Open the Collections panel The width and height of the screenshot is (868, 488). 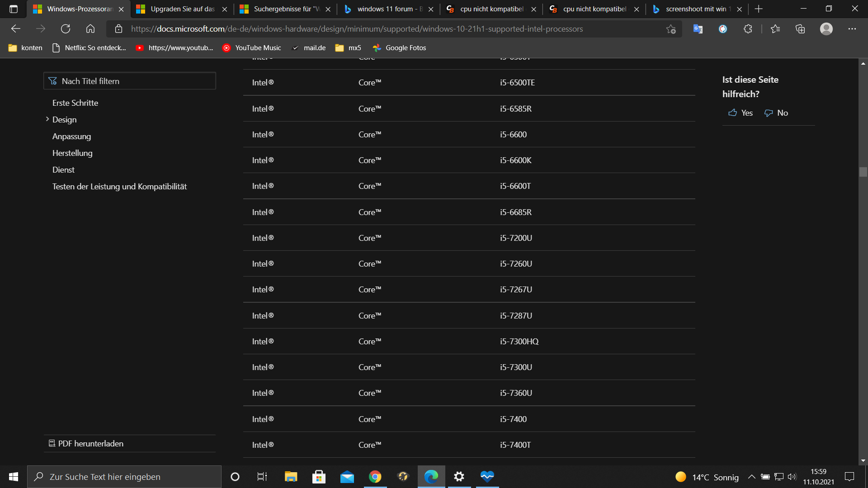coord(800,29)
